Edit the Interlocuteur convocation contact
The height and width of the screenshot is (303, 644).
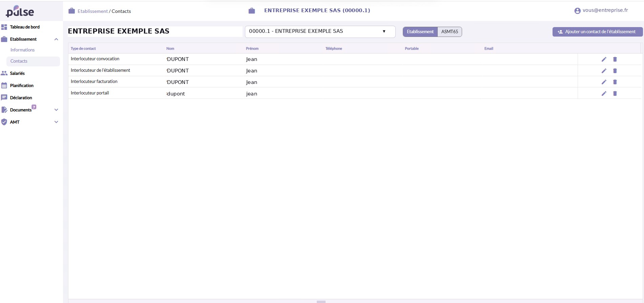pos(604,59)
